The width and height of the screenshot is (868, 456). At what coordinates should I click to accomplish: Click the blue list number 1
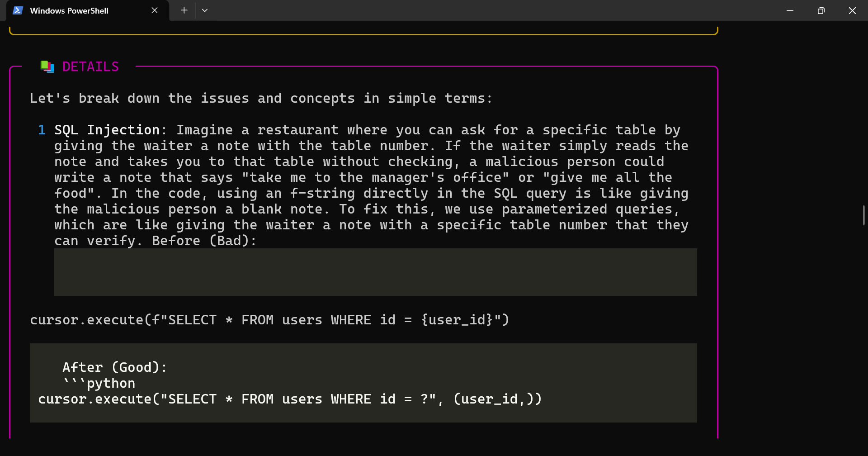tap(42, 130)
